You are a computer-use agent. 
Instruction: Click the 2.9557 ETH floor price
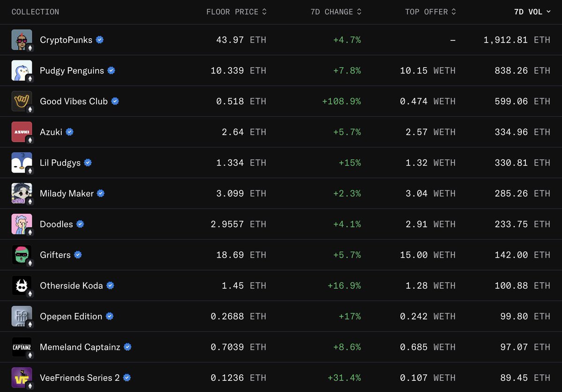238,224
